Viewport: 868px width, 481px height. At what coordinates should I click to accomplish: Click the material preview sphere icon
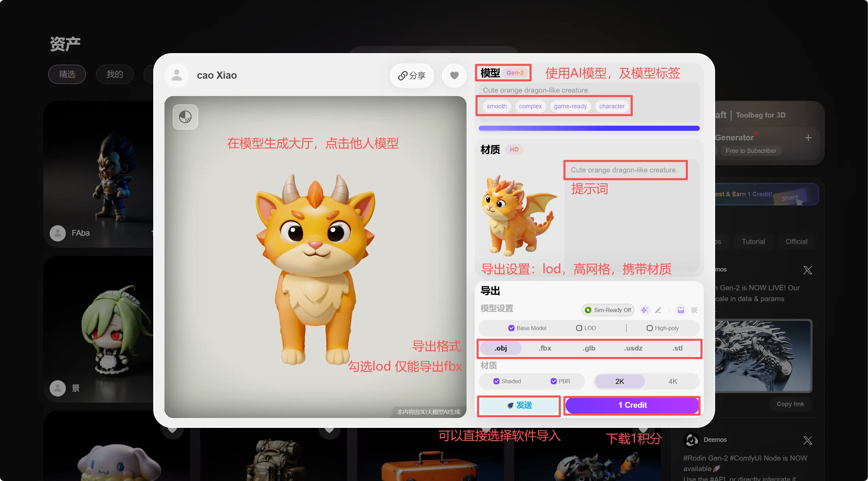(x=185, y=117)
